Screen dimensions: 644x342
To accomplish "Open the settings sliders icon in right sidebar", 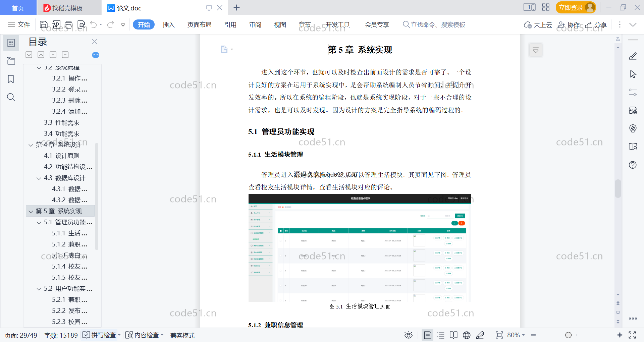I will click(x=633, y=92).
